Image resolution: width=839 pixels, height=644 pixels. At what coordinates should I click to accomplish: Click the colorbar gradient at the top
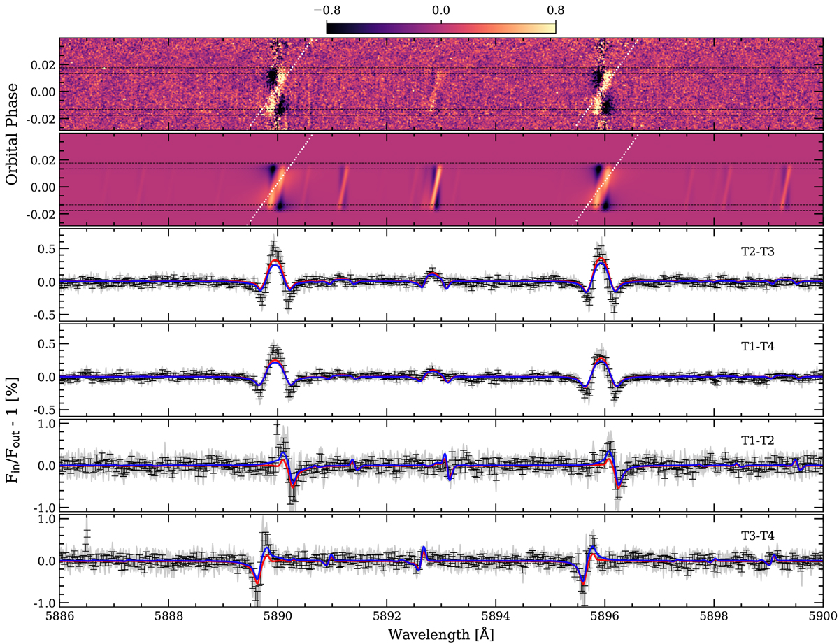[x=440, y=27]
